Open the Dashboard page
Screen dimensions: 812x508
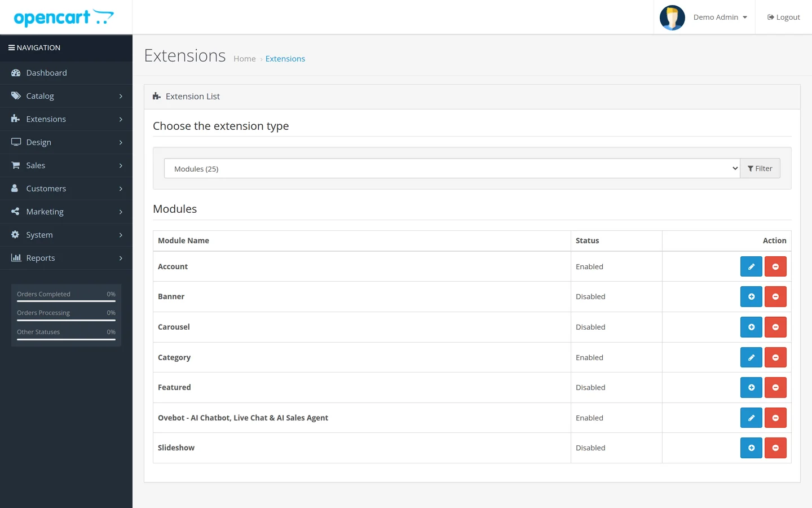click(x=66, y=73)
